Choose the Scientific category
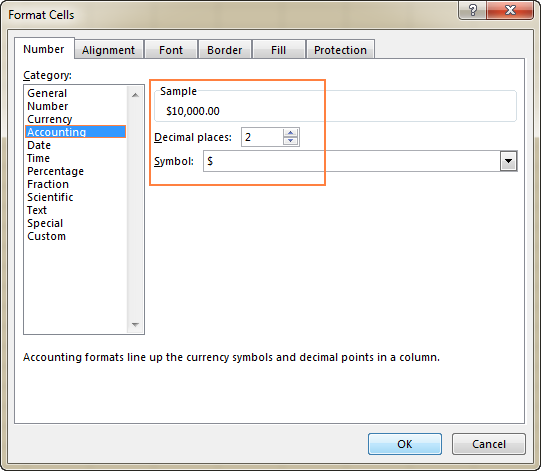 click(50, 197)
